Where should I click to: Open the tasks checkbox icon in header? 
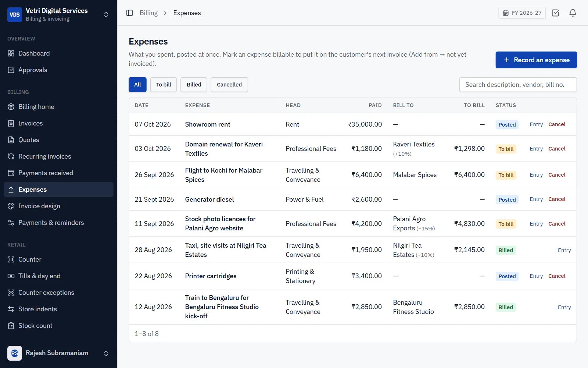pyautogui.click(x=556, y=13)
